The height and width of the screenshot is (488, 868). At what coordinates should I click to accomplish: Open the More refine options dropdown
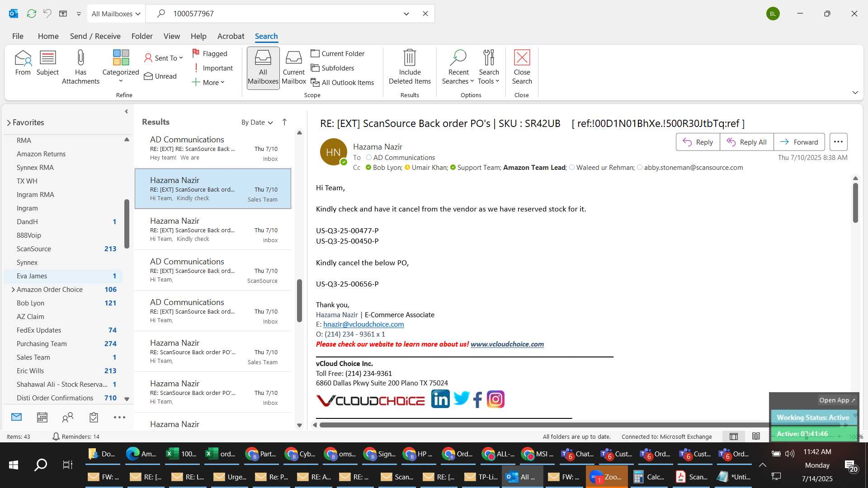[x=208, y=82]
